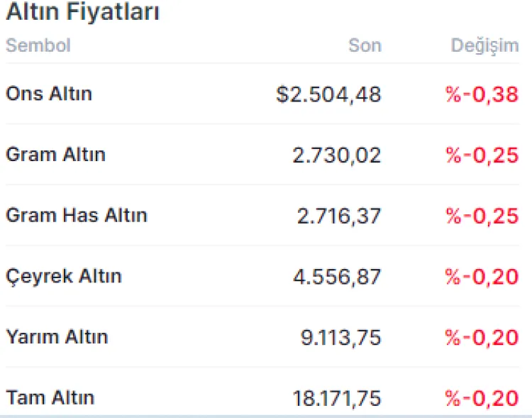This screenshot has height=418, width=532.
Task: Select the Gram Has Altın price 2.716,37
Action: coord(338,216)
